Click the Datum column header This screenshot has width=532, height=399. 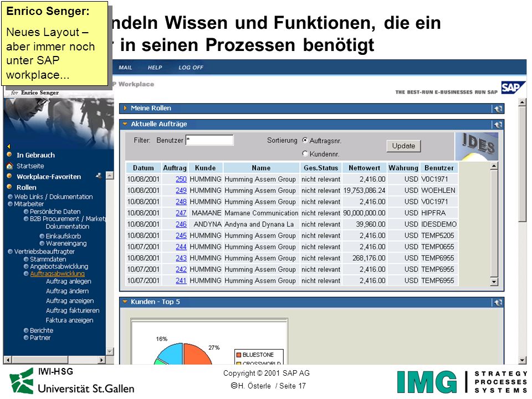(143, 168)
